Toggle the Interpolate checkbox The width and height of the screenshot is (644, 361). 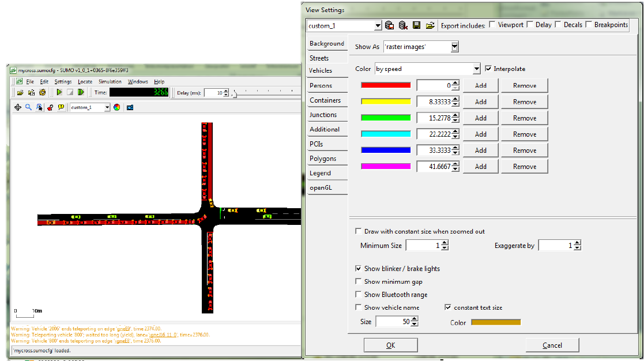point(489,69)
